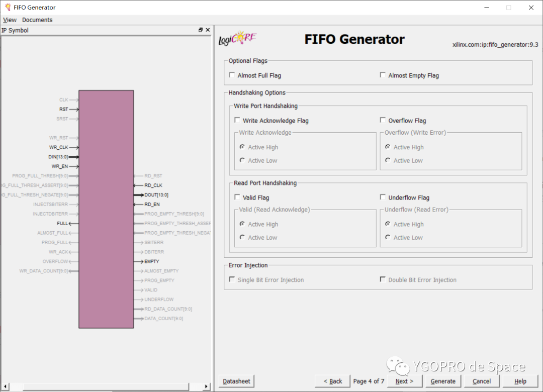Image resolution: width=543 pixels, height=392 pixels.
Task: Click the xilinx.com:ip:fifo_generator:9.3 version text
Action: (x=495, y=45)
